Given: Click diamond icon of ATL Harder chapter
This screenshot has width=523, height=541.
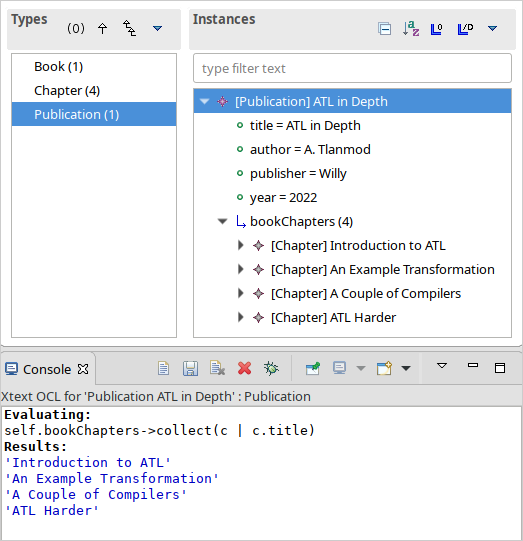Looking at the screenshot, I should point(258,317).
